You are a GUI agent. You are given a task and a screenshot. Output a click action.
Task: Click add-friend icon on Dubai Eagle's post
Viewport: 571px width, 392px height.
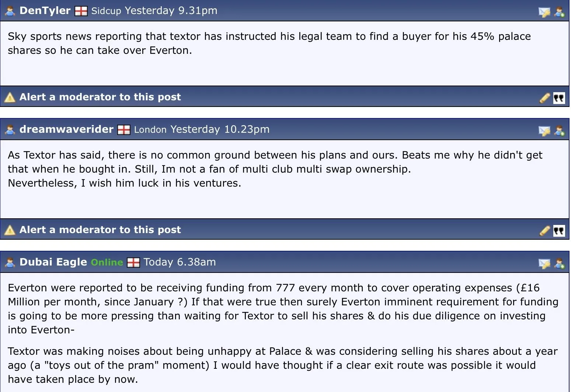[x=559, y=264]
